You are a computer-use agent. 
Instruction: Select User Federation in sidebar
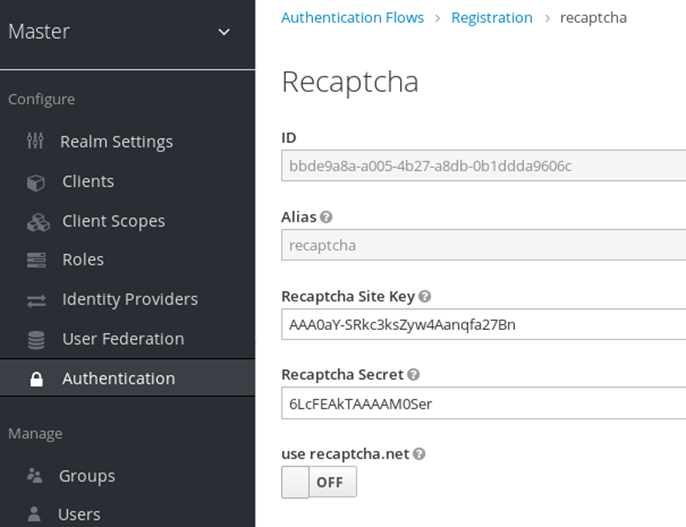click(x=123, y=339)
